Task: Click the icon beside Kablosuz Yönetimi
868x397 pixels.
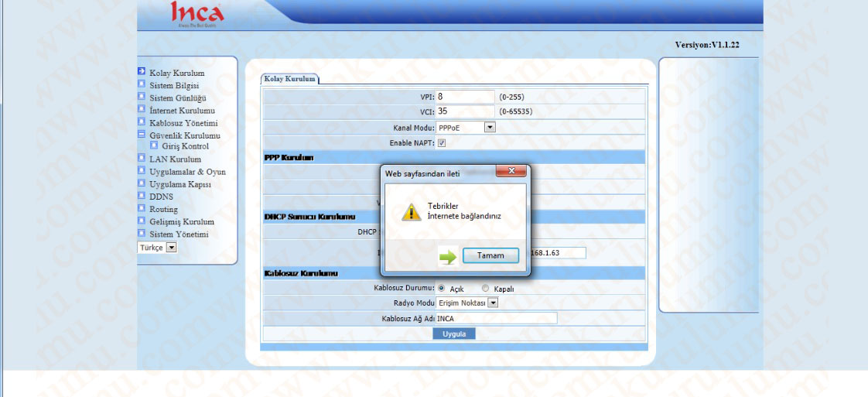Action: [x=141, y=121]
